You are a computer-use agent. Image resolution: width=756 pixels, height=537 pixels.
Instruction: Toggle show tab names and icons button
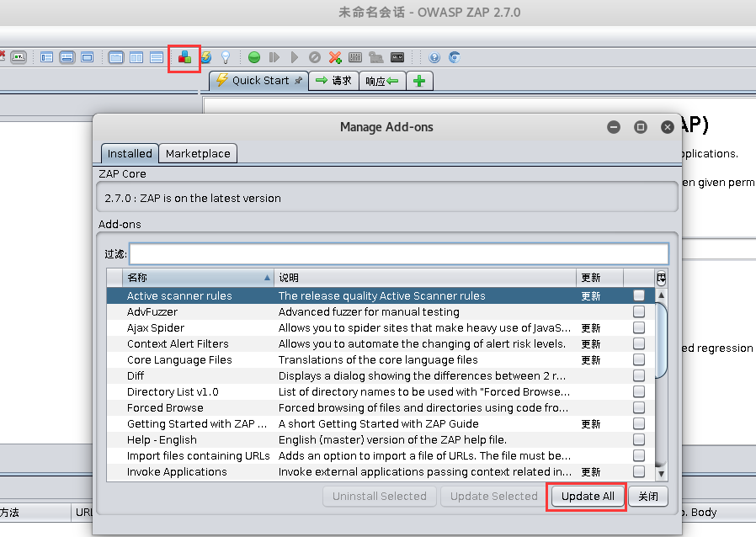19,57
